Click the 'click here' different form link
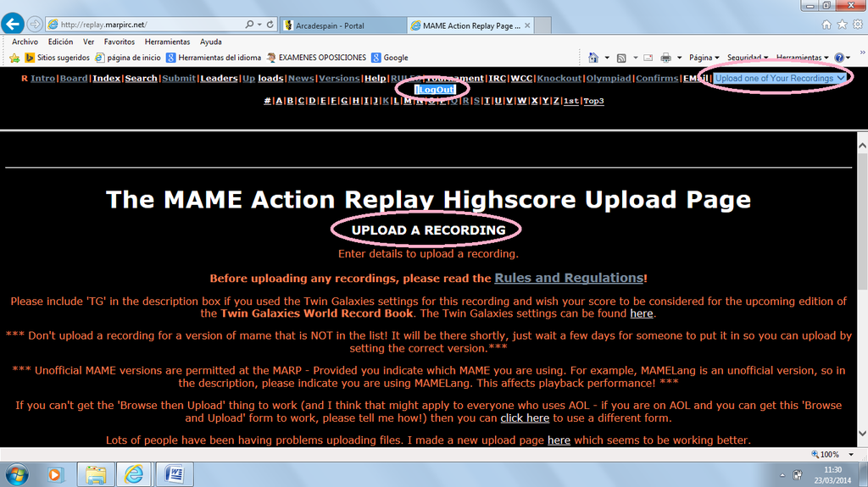This screenshot has height=487, width=868. (x=525, y=418)
